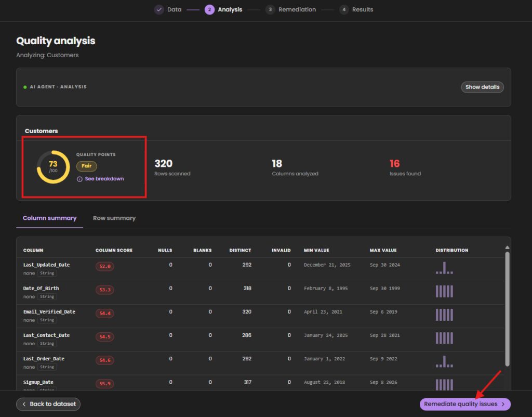Click the 320 Rows scanned stat

172,167
